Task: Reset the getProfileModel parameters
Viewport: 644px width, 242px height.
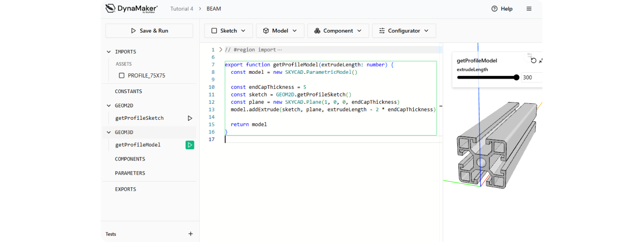Action: [533, 60]
